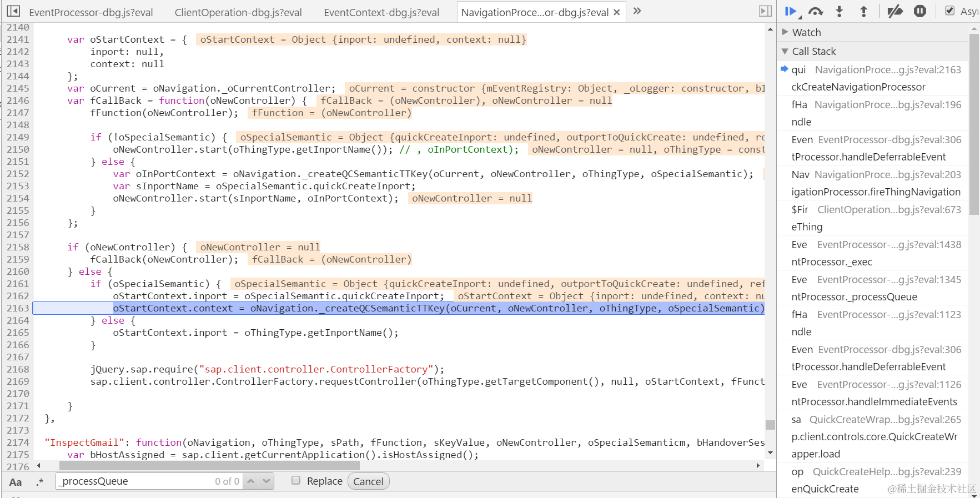Toggle pause on exceptions
The width and height of the screenshot is (980, 498).
tap(920, 11)
